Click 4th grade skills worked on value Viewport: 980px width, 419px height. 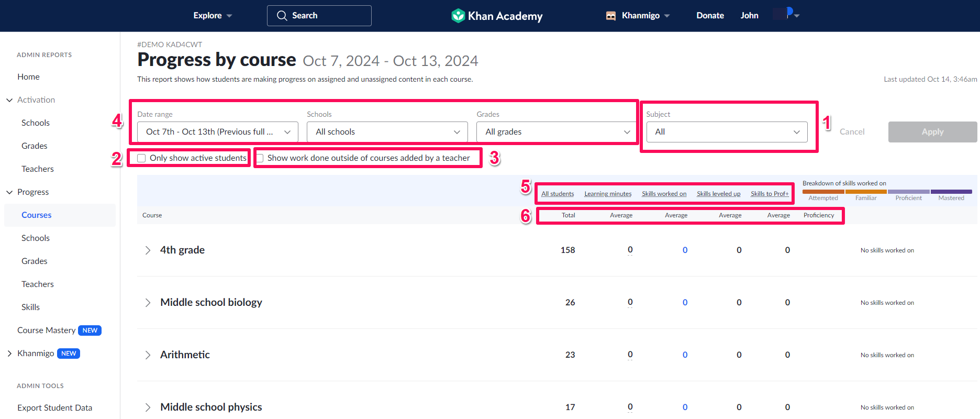point(685,250)
